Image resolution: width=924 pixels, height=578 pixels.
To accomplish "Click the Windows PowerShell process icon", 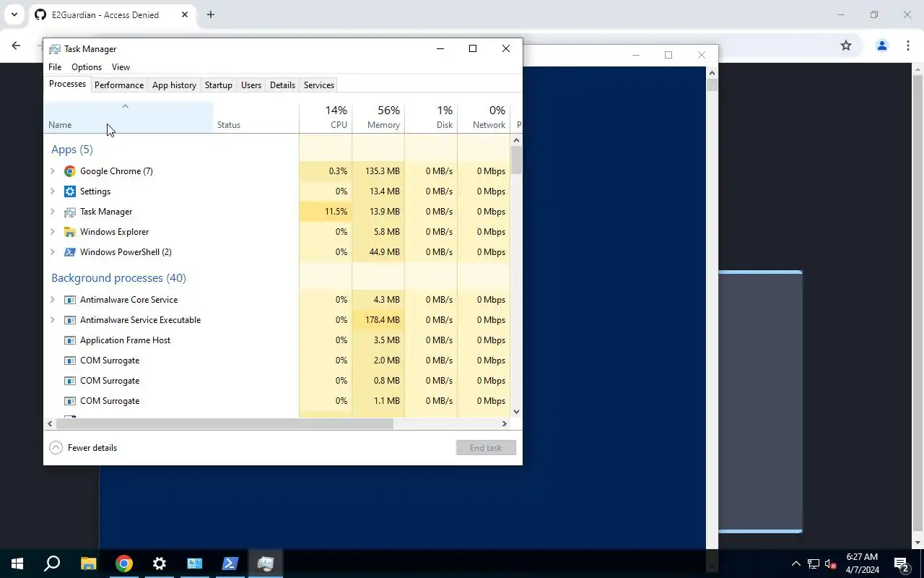I will (x=70, y=252).
